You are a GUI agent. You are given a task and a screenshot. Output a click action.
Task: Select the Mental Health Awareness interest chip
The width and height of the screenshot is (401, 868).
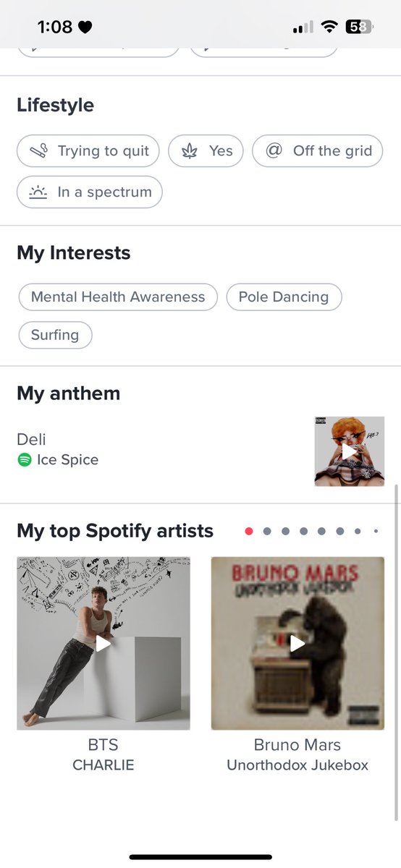tap(118, 297)
